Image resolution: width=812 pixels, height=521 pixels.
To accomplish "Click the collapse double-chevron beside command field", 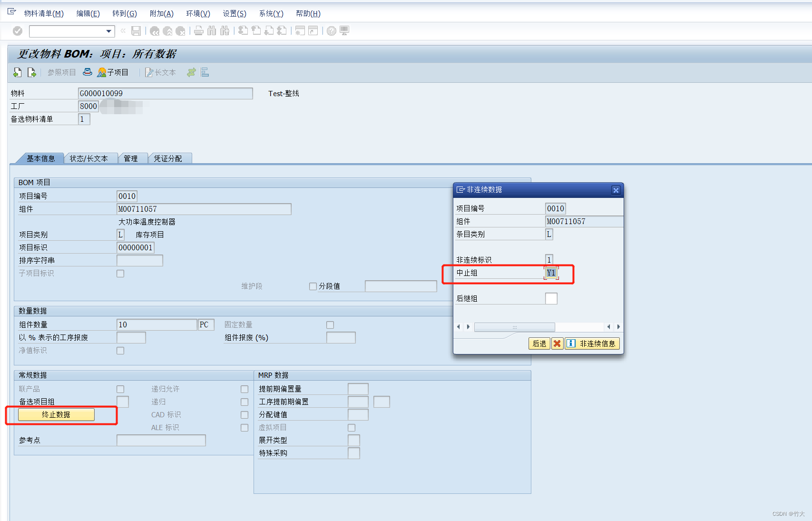I will pyautogui.click(x=123, y=31).
